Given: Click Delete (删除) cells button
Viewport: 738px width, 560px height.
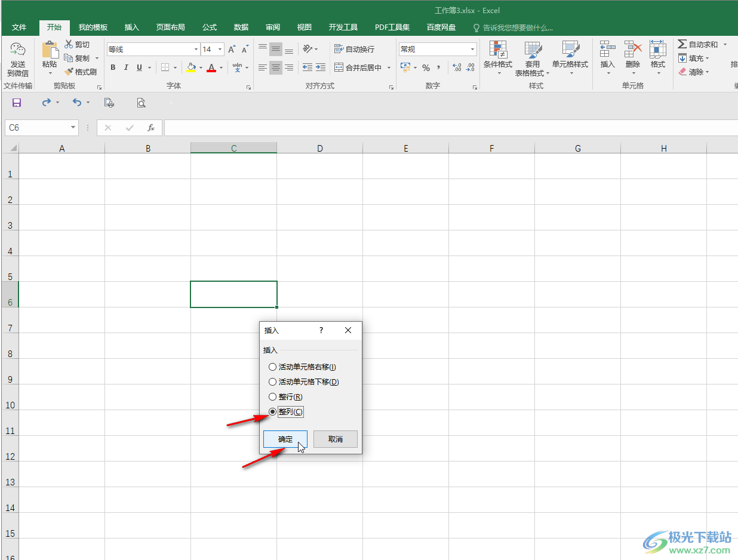Looking at the screenshot, I should point(633,59).
